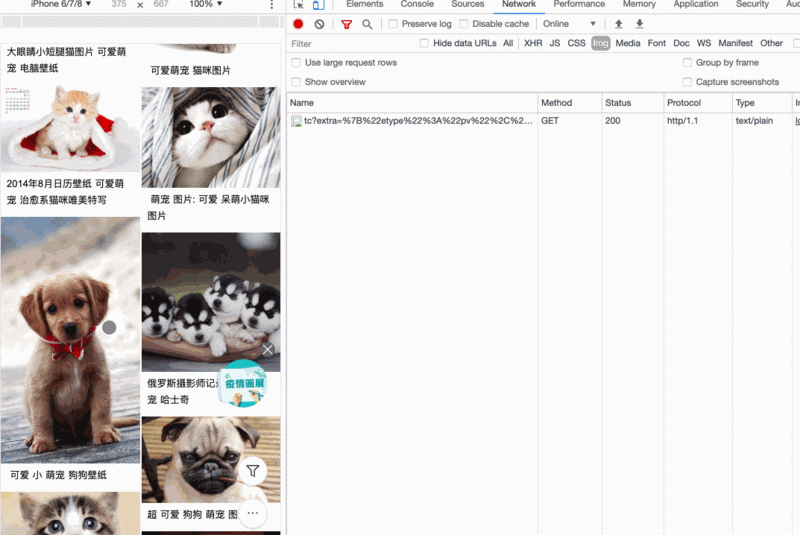Switch to the Application tab
Viewport: 800px width, 535px height.
[695, 4]
